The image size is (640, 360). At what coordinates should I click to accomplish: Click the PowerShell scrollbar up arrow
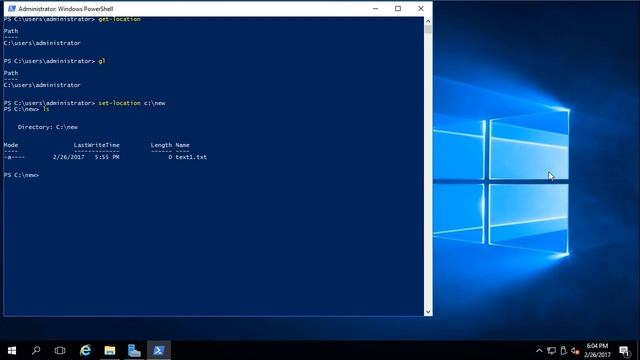(x=428, y=21)
